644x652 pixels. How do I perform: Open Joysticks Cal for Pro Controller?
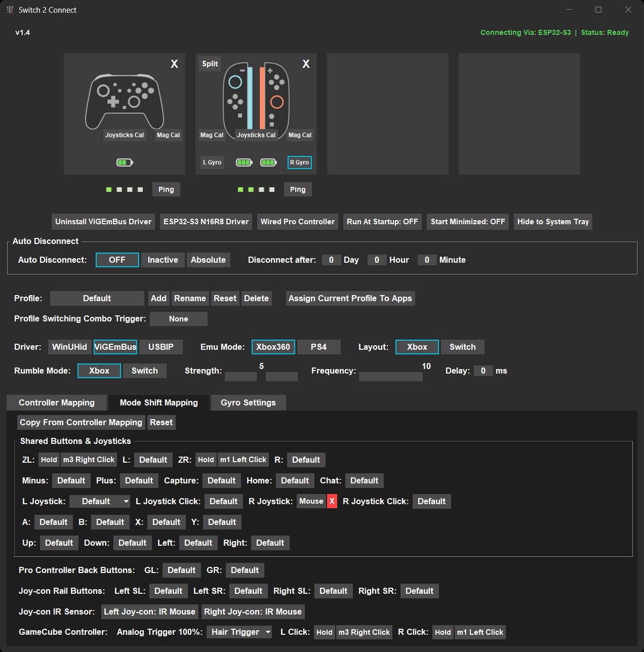point(125,135)
